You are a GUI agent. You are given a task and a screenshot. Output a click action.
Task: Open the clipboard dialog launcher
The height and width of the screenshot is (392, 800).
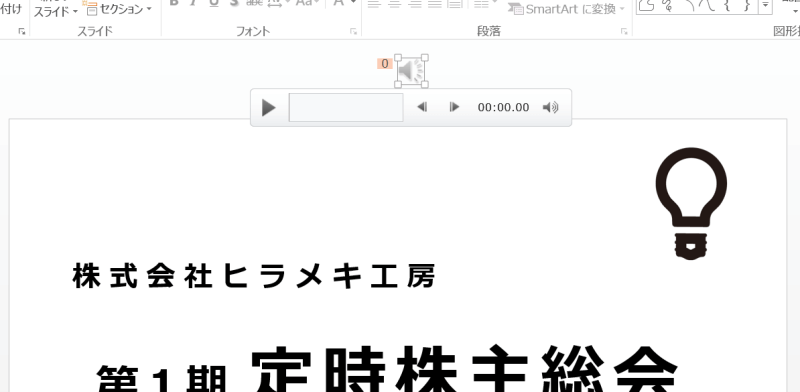pos(21,32)
